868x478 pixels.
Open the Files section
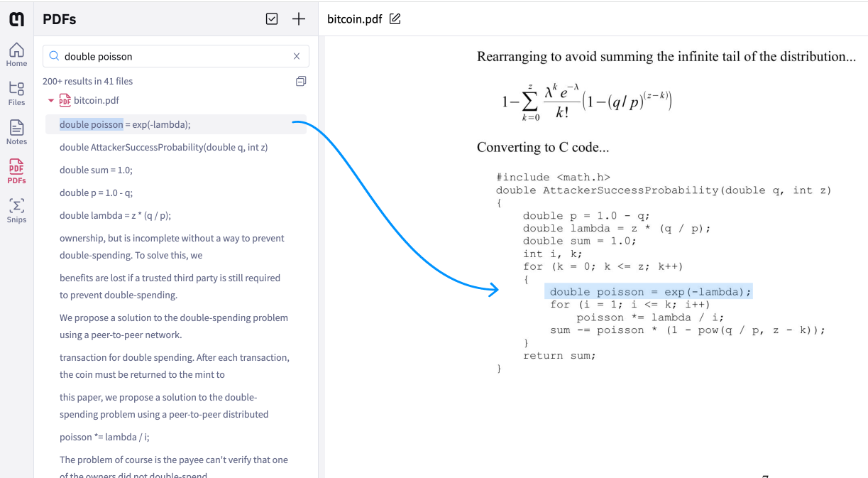click(x=16, y=94)
